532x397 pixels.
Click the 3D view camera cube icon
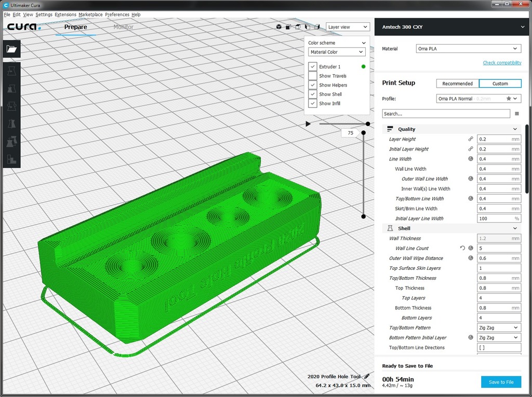pos(279,27)
